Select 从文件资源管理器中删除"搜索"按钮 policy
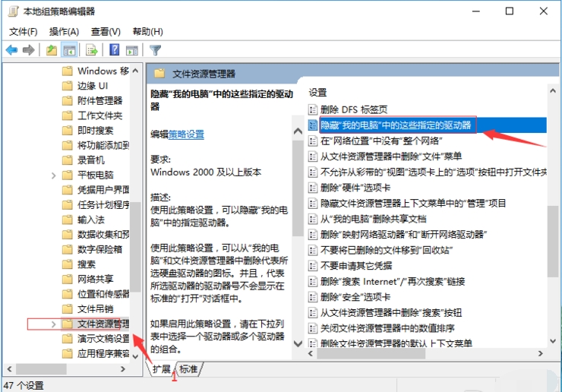The width and height of the screenshot is (562, 392). click(391, 313)
